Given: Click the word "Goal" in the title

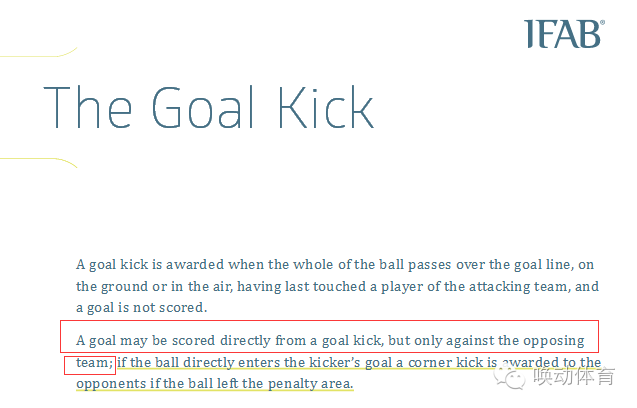Looking at the screenshot, I should (x=203, y=107).
